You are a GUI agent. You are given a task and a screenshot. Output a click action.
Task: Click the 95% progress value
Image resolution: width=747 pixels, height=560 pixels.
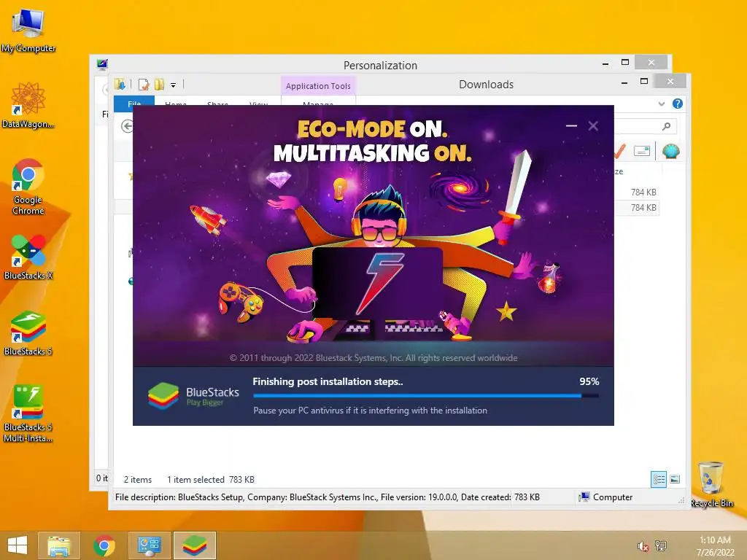(x=589, y=381)
